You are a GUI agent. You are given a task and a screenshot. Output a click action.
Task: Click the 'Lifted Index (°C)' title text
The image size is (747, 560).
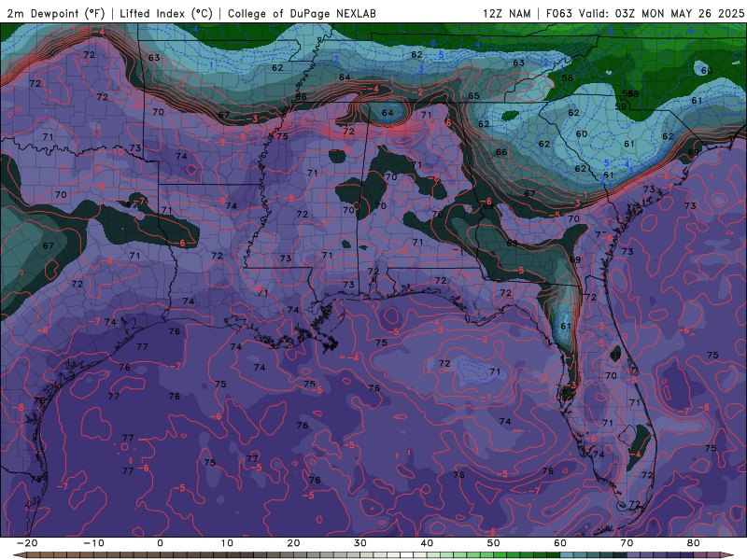pyautogui.click(x=166, y=13)
